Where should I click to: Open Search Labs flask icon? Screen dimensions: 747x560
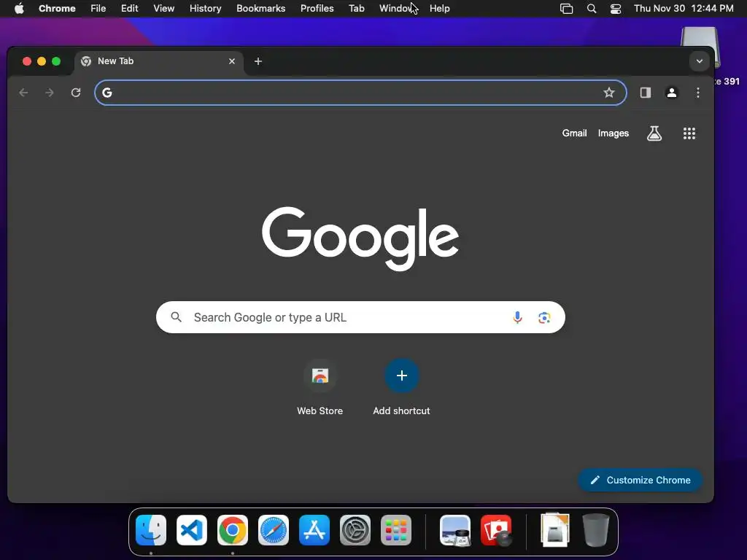coord(654,133)
